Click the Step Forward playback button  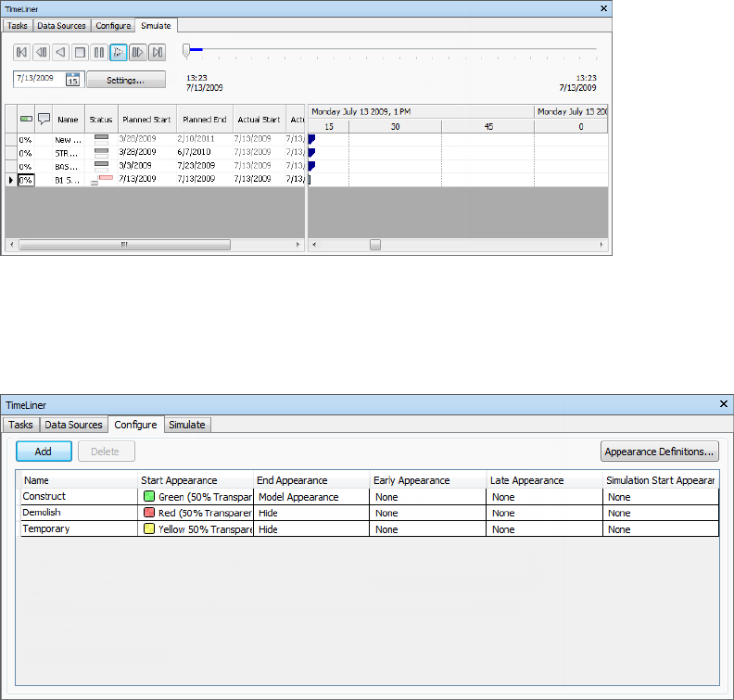click(x=138, y=53)
